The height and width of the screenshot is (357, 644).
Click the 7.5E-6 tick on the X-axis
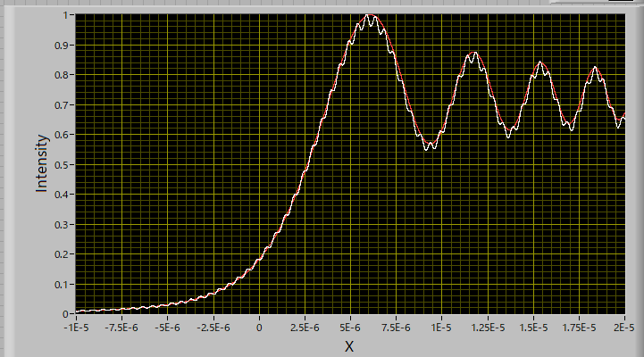pyautogui.click(x=396, y=328)
